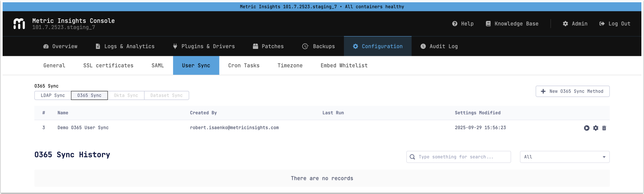Open the Knowledge Base link
The width and height of the screenshot is (644, 194).
tap(512, 24)
